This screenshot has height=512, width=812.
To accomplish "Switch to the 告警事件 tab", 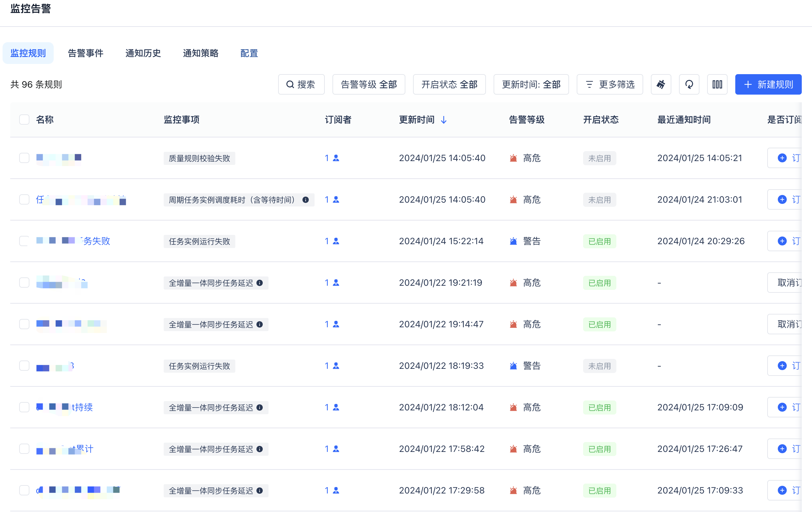I will point(85,53).
